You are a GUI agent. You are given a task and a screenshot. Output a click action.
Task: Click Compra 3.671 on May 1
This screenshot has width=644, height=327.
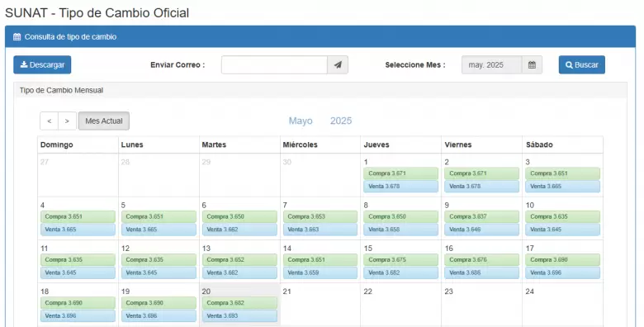coord(401,173)
